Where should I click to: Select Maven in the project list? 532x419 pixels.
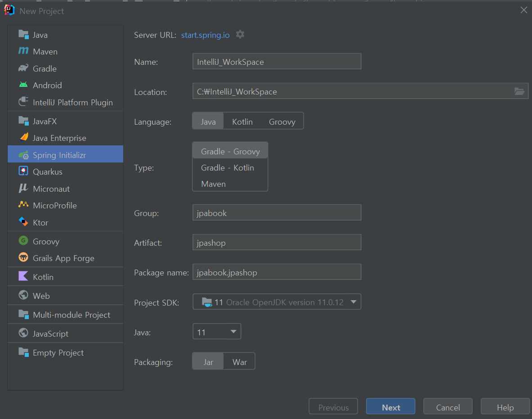click(66, 52)
